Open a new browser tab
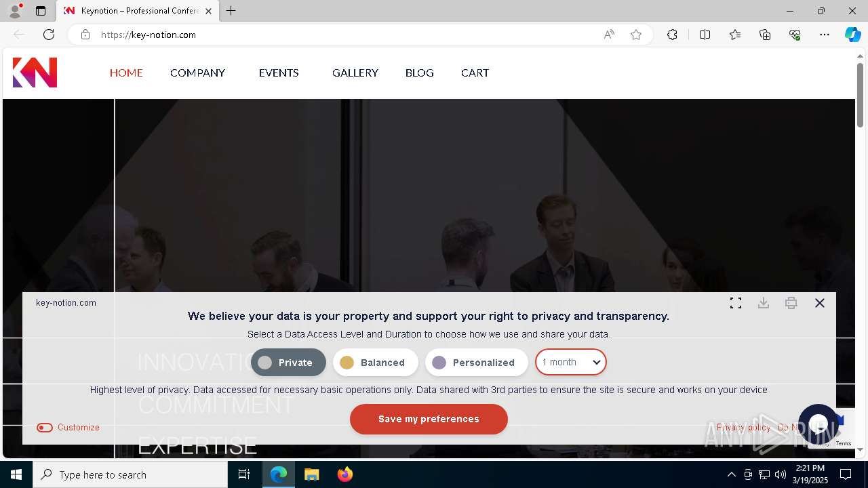 point(231,11)
